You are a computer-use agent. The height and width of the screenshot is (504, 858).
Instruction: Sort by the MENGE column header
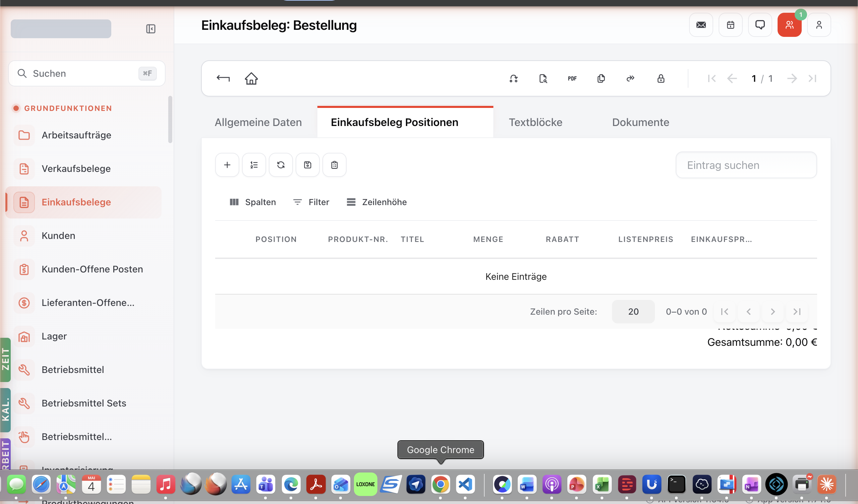pyautogui.click(x=488, y=239)
